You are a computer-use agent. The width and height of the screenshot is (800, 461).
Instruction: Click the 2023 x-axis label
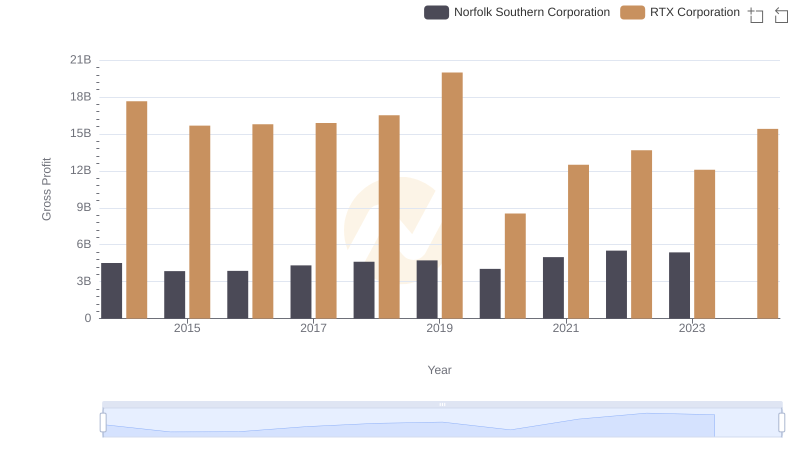[x=692, y=328]
